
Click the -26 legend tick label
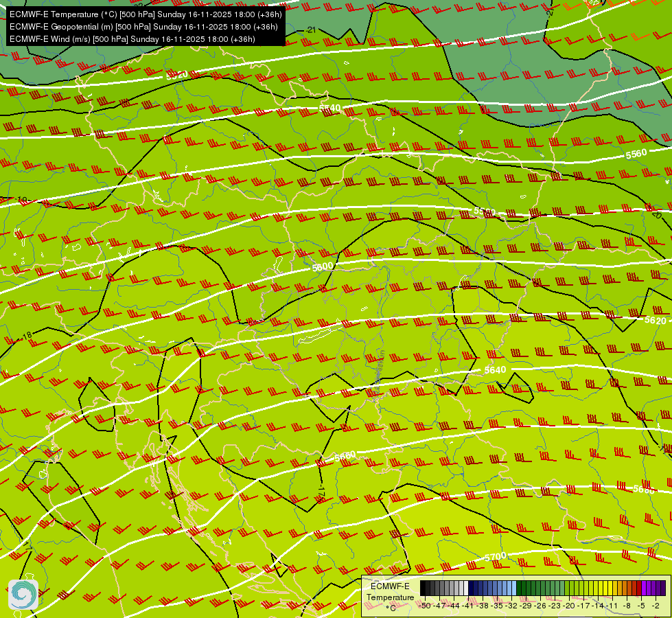(x=540, y=606)
